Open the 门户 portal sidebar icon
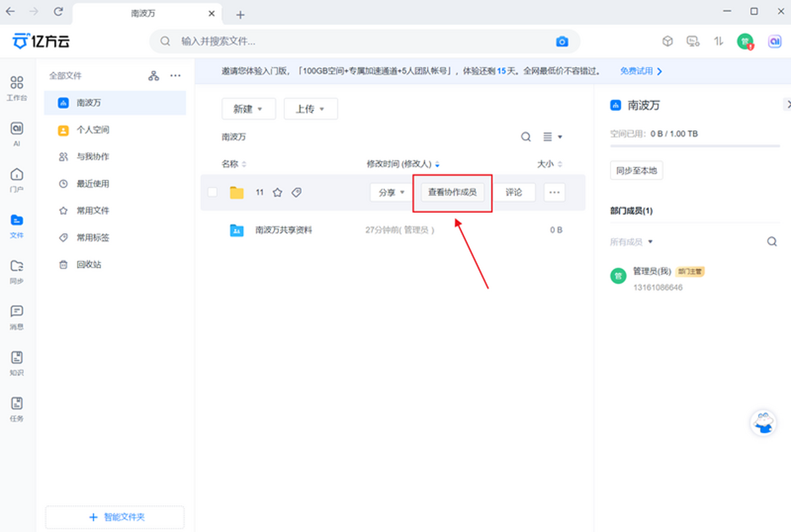The width and height of the screenshot is (791, 532). point(16,179)
